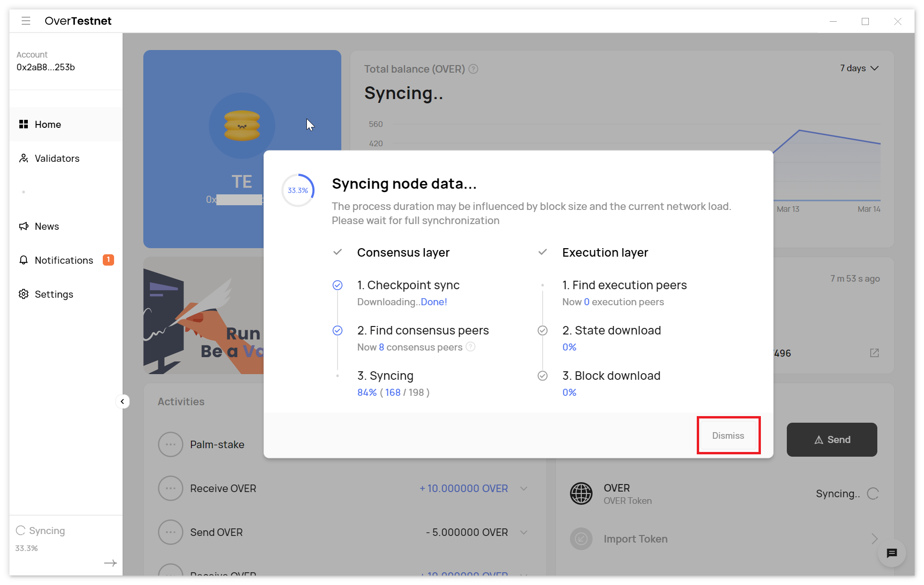The width and height of the screenshot is (924, 585).
Task: Open the 7 days range dropdown
Action: pyautogui.click(x=859, y=68)
